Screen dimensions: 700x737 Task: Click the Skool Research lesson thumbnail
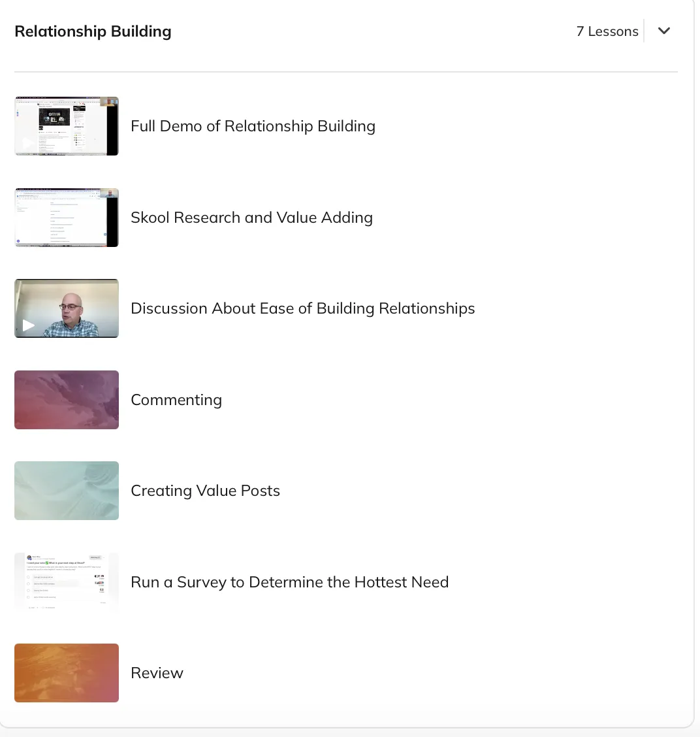point(66,218)
